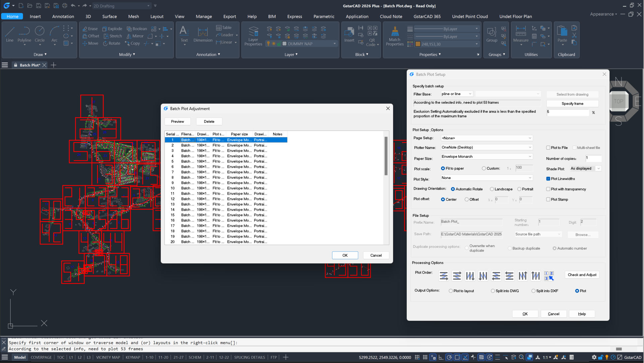Viewport: 644px width, 363px height.
Task: Click the Dimension tool icon
Action: [203, 32]
